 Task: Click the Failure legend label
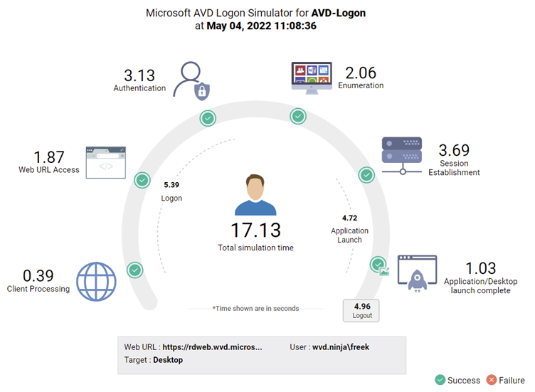tap(512, 380)
